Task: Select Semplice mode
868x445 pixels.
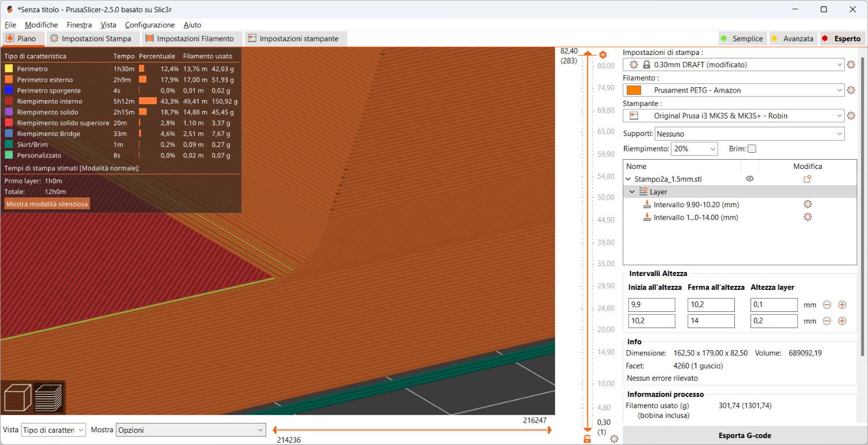Action: 742,39
